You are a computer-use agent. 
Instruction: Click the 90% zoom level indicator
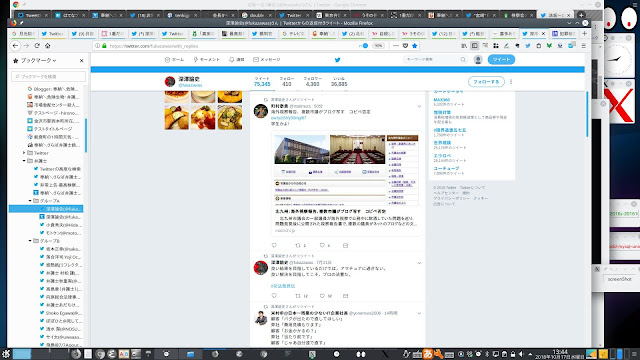click(378, 46)
